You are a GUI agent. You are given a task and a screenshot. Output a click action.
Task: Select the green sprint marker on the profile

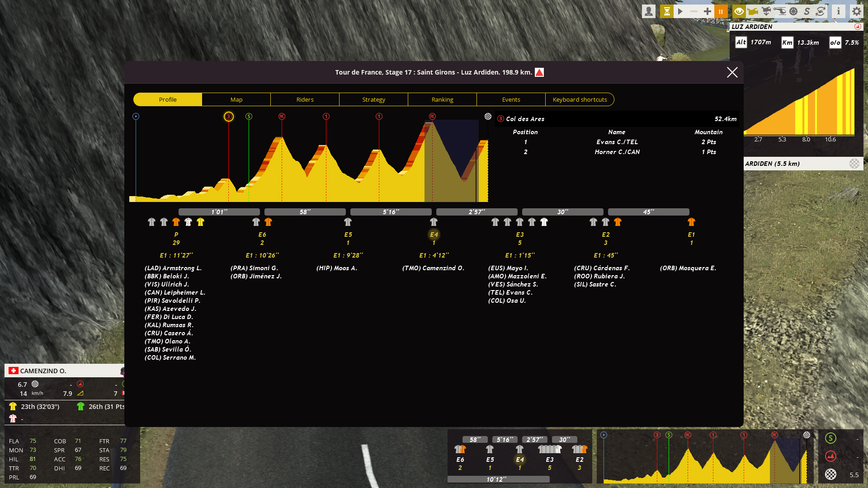click(x=249, y=117)
